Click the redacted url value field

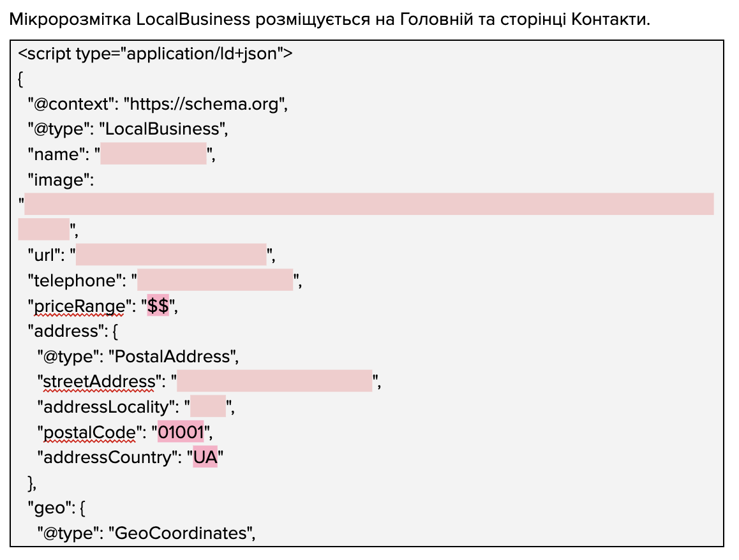pyautogui.click(x=171, y=254)
